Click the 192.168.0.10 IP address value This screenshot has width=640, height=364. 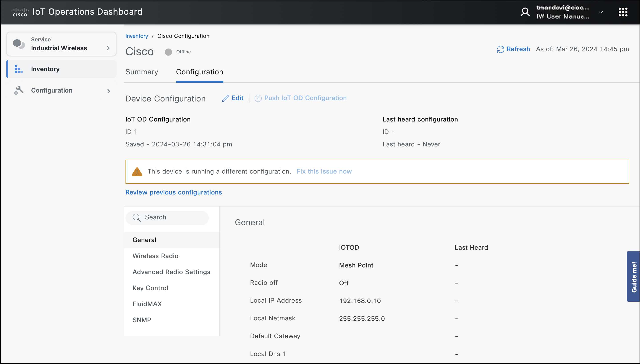click(360, 301)
